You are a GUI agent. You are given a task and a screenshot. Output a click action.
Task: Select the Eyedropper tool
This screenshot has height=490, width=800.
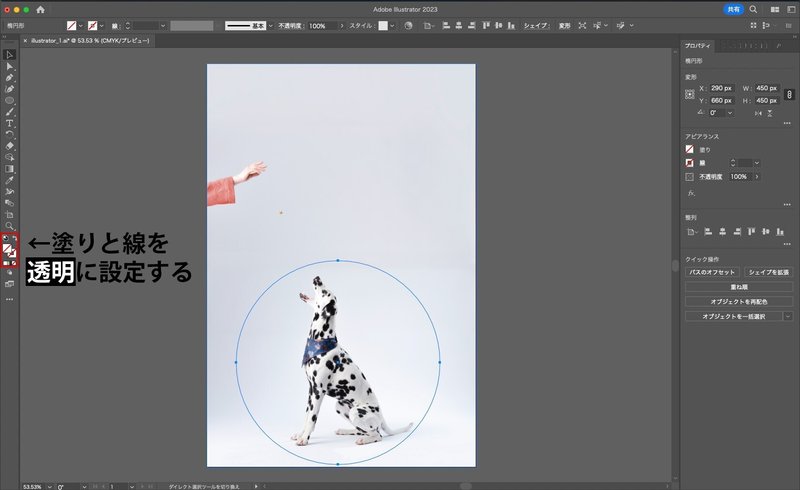[x=9, y=180]
